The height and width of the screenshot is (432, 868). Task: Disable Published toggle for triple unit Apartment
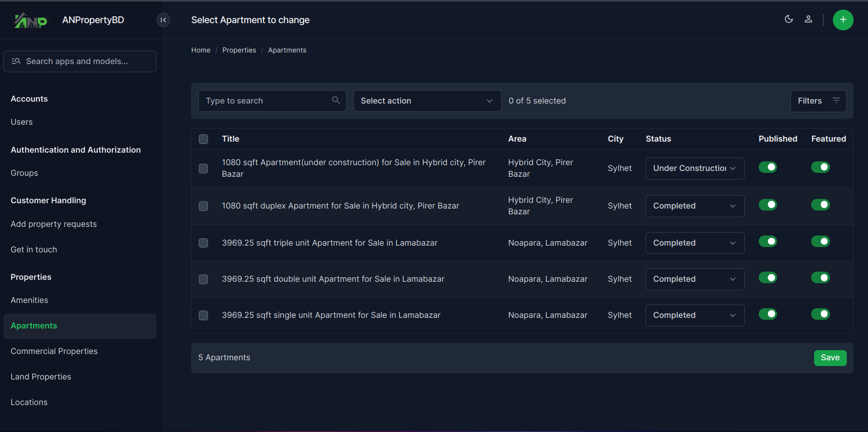(767, 241)
